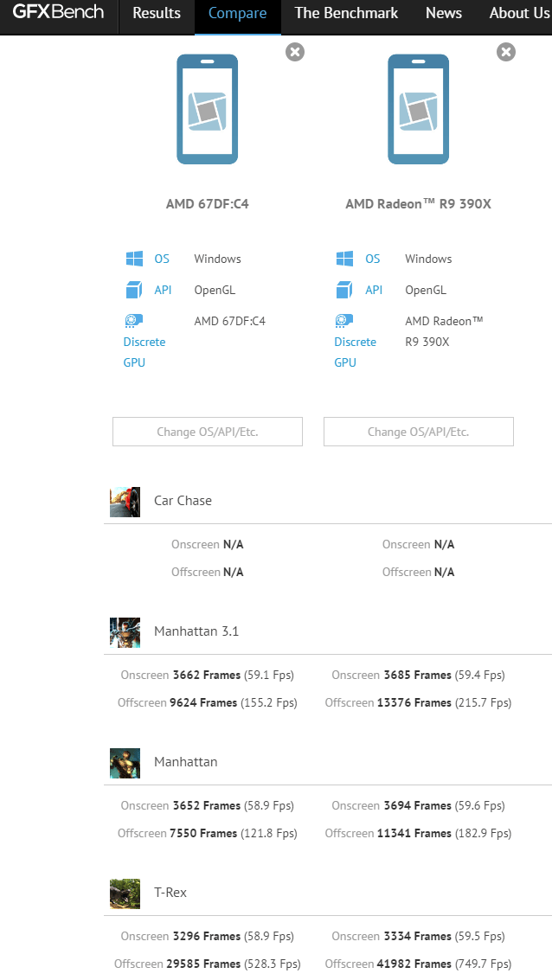Image resolution: width=552 pixels, height=980 pixels.
Task: Open the About Us page
Action: (x=519, y=13)
